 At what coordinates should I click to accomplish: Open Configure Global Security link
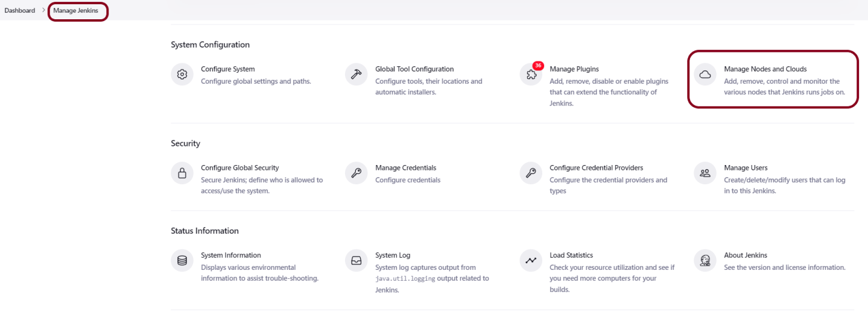tap(240, 168)
